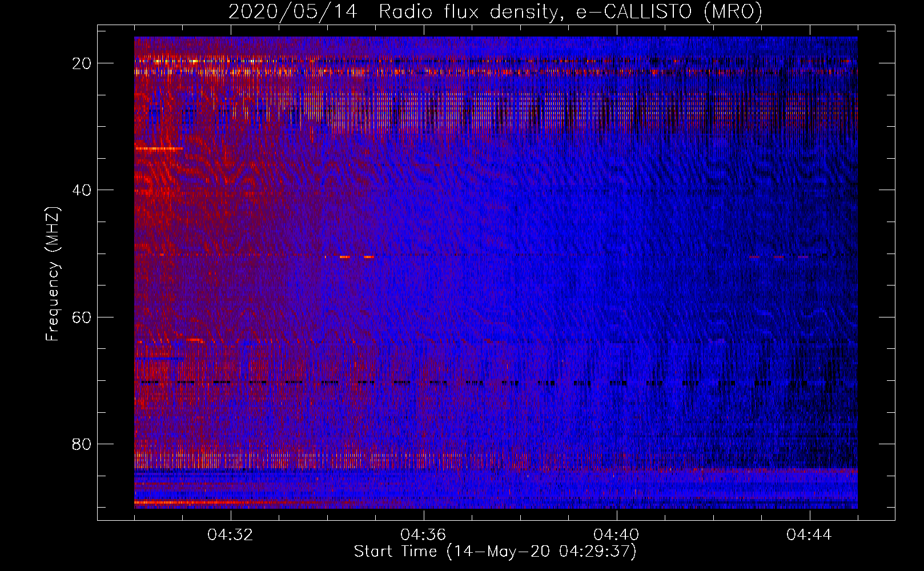Screen dimensions: 924x571
Task: Click the plot title "2020/05/14 Radio flux density, e-CALLISTO (MRO)"
Action: [x=495, y=12]
